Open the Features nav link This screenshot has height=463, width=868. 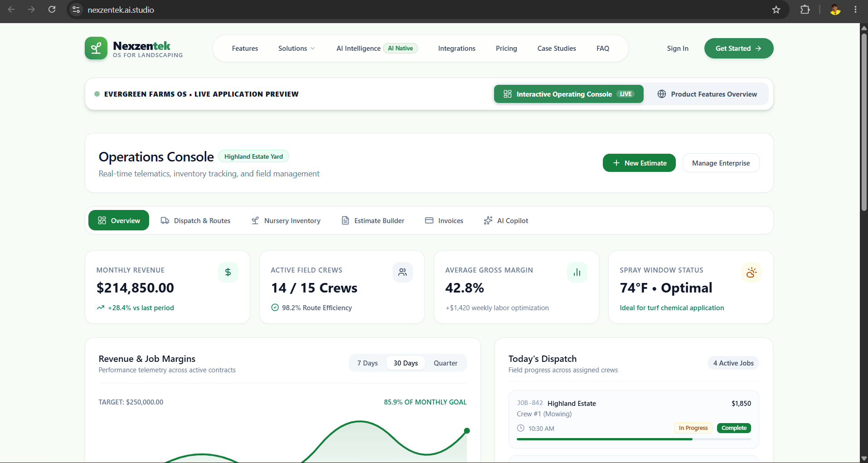245,49
